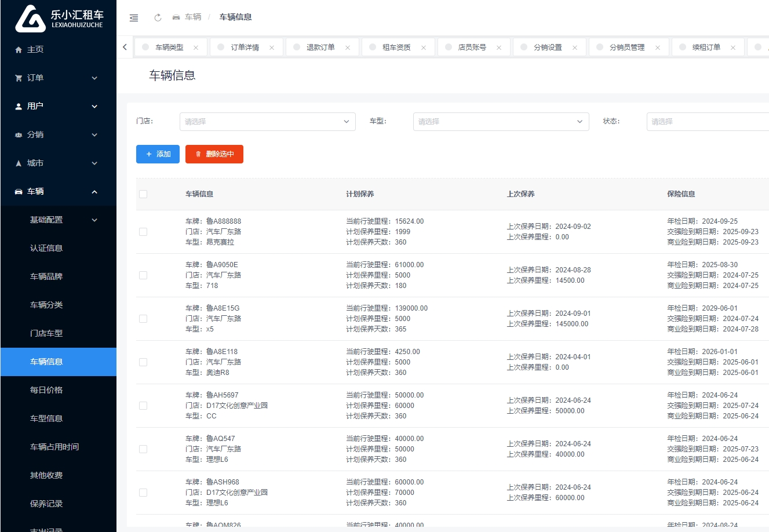This screenshot has height=532, width=769.
Task: Click the car icon beside 车辆 menu
Action: pos(19,192)
